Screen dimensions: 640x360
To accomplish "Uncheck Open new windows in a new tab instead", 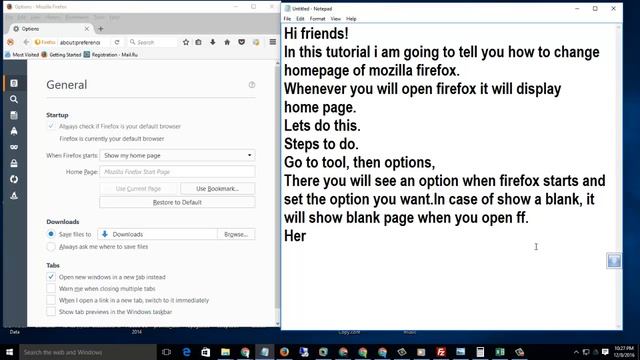I will [x=51, y=277].
